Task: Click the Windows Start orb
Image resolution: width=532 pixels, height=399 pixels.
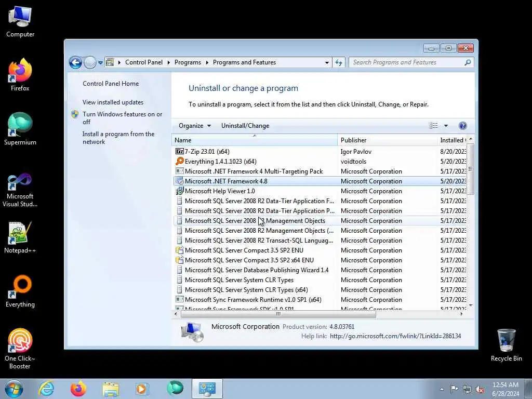Action: [14, 389]
